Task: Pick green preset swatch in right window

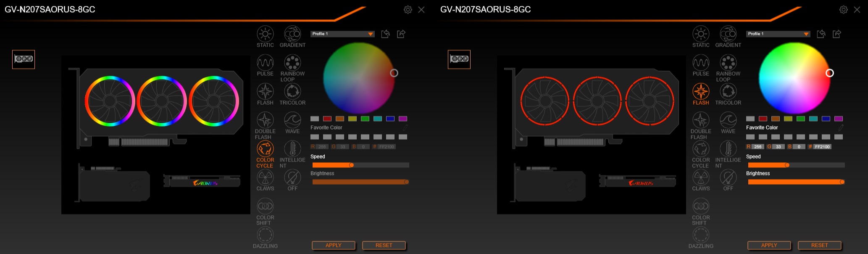Action: click(x=801, y=119)
